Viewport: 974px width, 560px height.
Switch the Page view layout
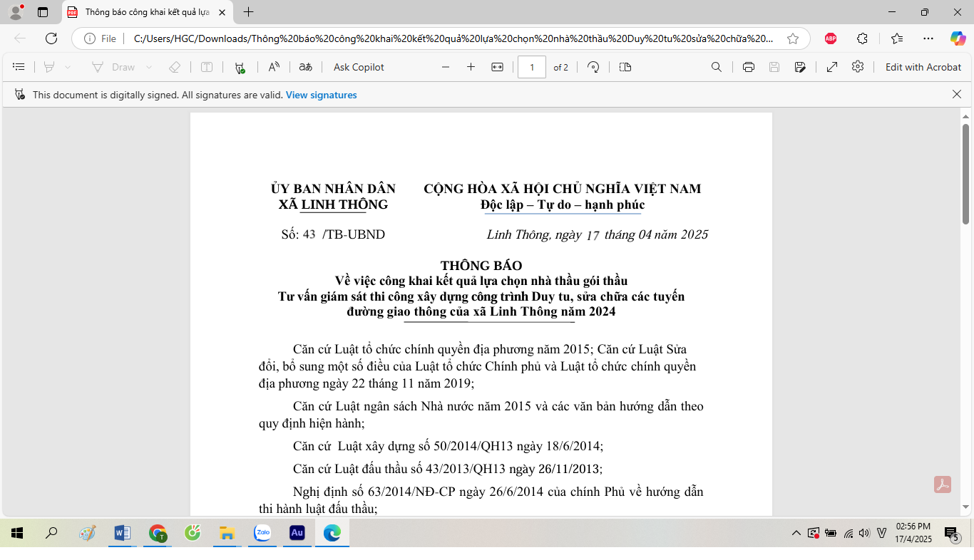coord(625,67)
